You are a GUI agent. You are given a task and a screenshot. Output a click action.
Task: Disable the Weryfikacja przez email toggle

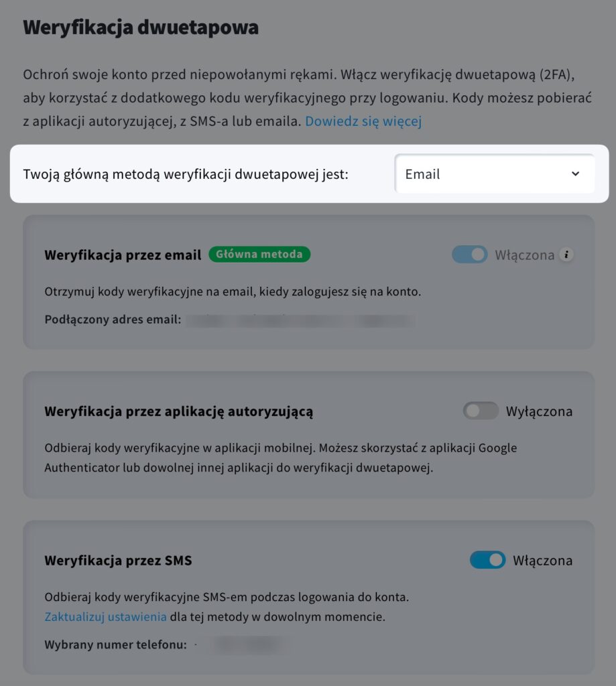tap(470, 255)
